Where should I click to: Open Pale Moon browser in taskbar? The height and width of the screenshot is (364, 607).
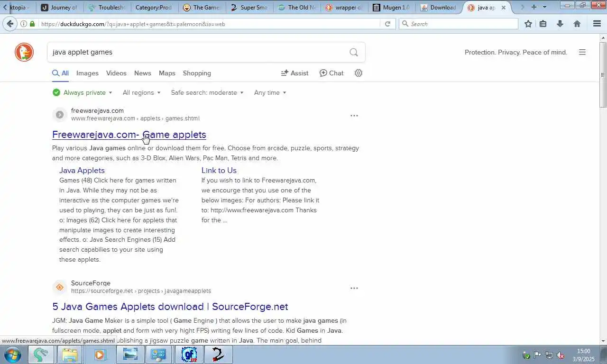[41, 355]
